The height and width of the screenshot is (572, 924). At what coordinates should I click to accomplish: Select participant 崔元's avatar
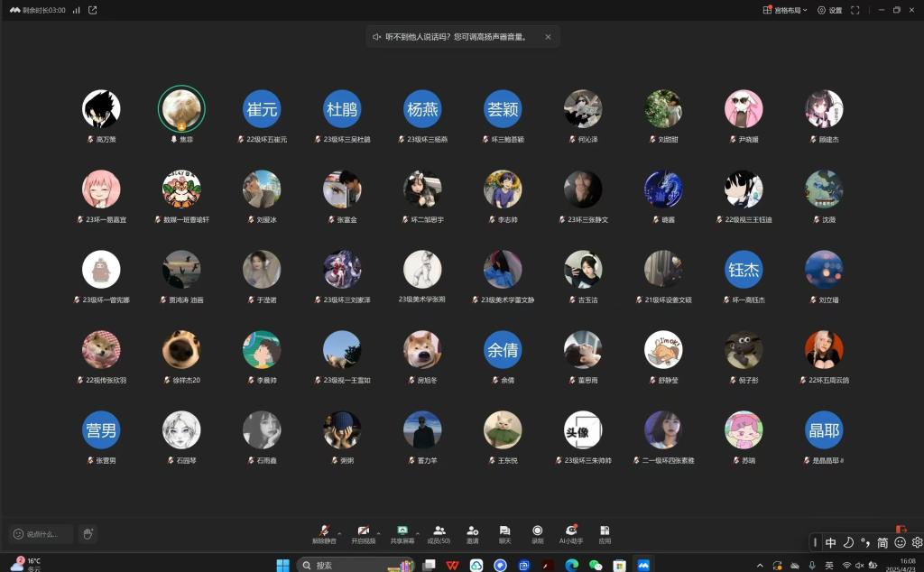click(262, 109)
